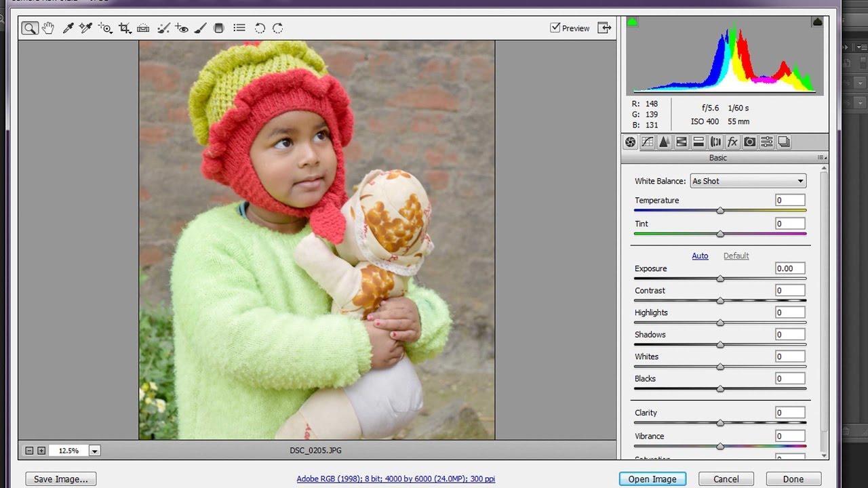Click the Temperature slider handle
This screenshot has height=488, width=868.
tap(720, 211)
